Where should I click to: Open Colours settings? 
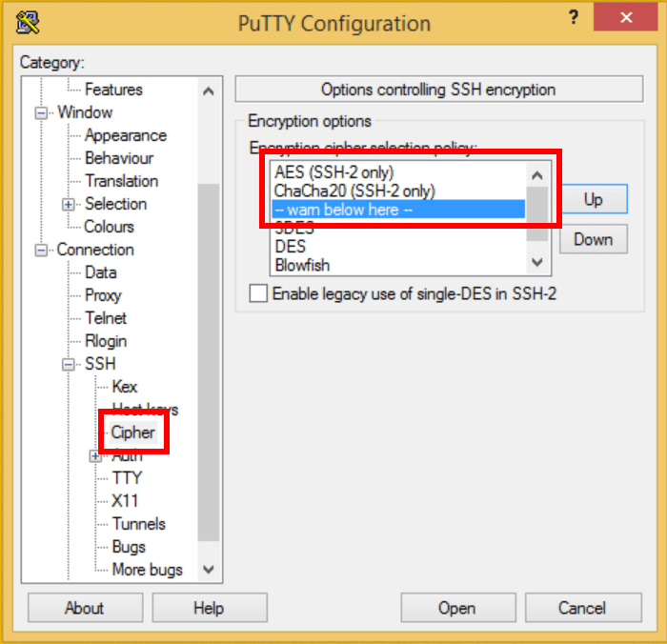tap(109, 227)
